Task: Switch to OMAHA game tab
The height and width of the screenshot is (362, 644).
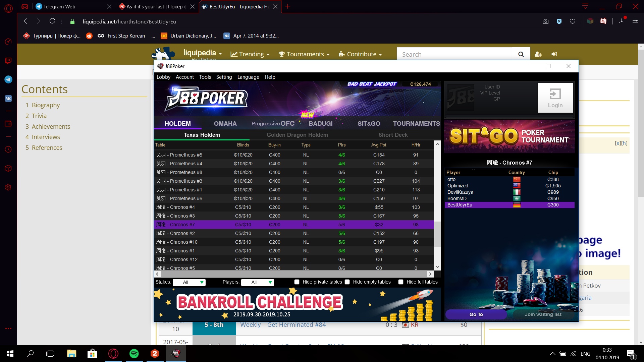Action: [x=225, y=124]
